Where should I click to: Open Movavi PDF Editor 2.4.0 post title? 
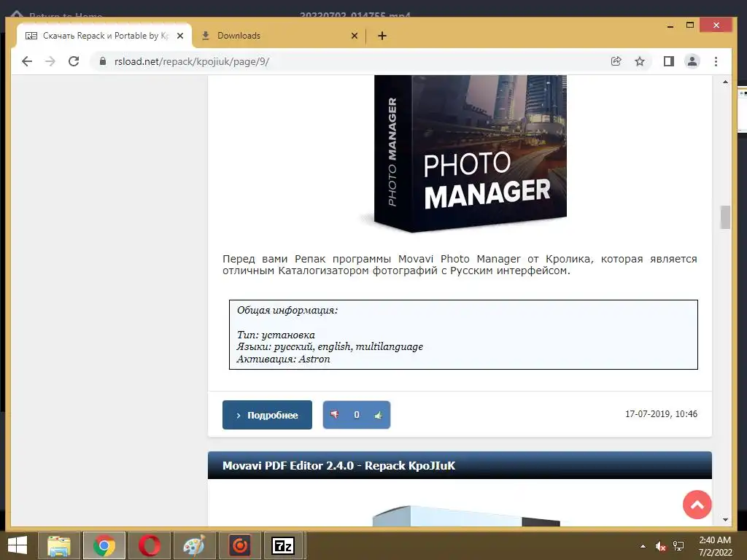tap(338, 466)
